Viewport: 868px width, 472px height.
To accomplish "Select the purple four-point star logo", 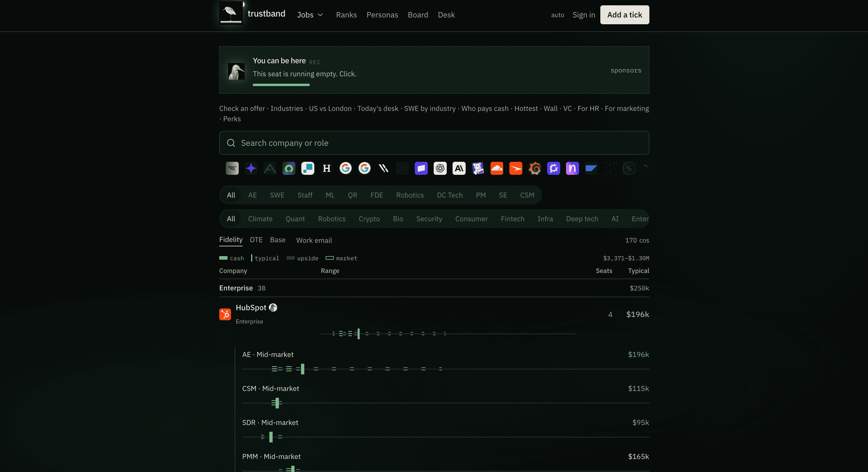I will pyautogui.click(x=251, y=168).
